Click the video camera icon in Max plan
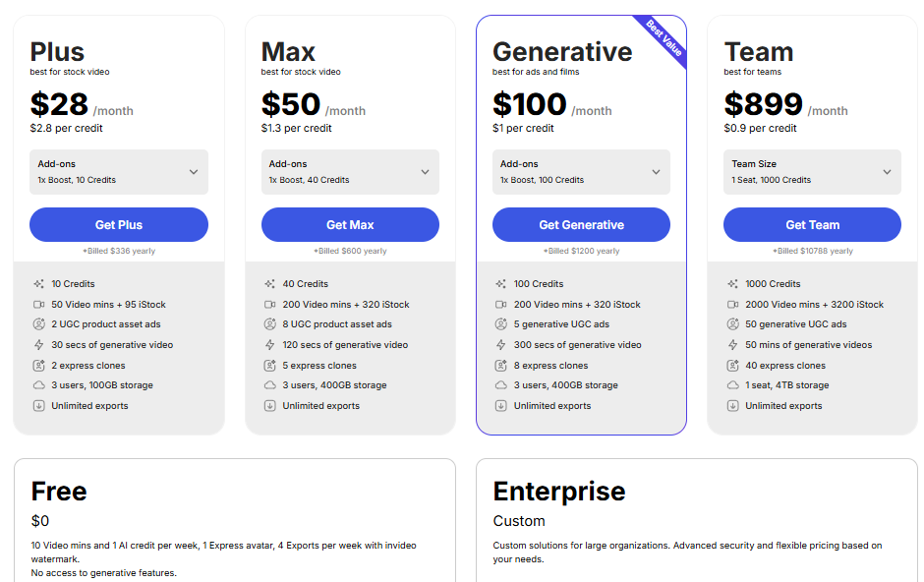 [x=270, y=305]
